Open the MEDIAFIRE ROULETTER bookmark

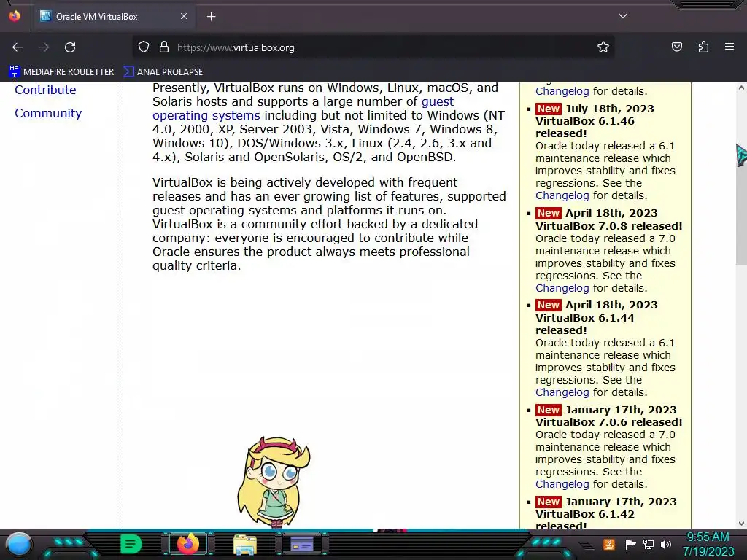coord(61,72)
